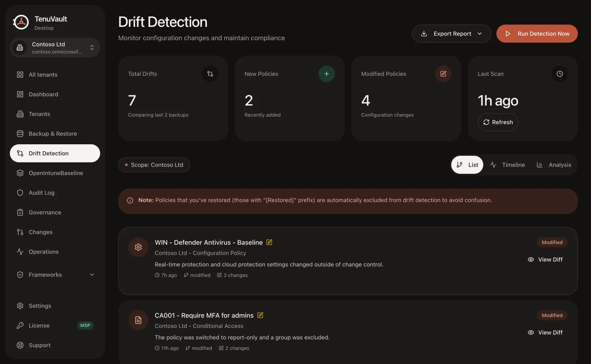Open the Support page

tap(55, 345)
